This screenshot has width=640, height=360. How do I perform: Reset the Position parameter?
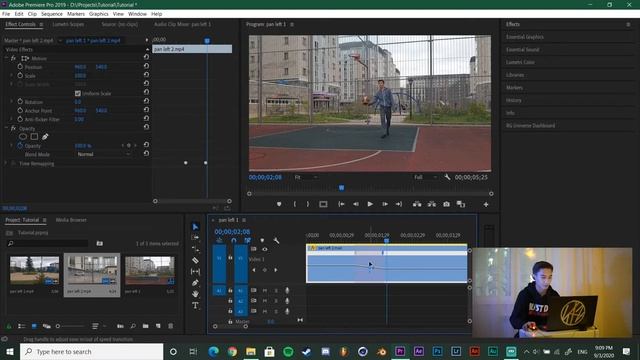click(x=146, y=66)
